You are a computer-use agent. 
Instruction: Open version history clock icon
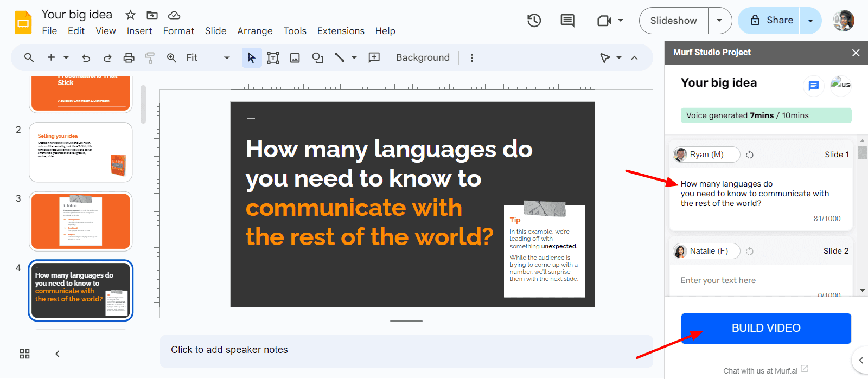(534, 21)
